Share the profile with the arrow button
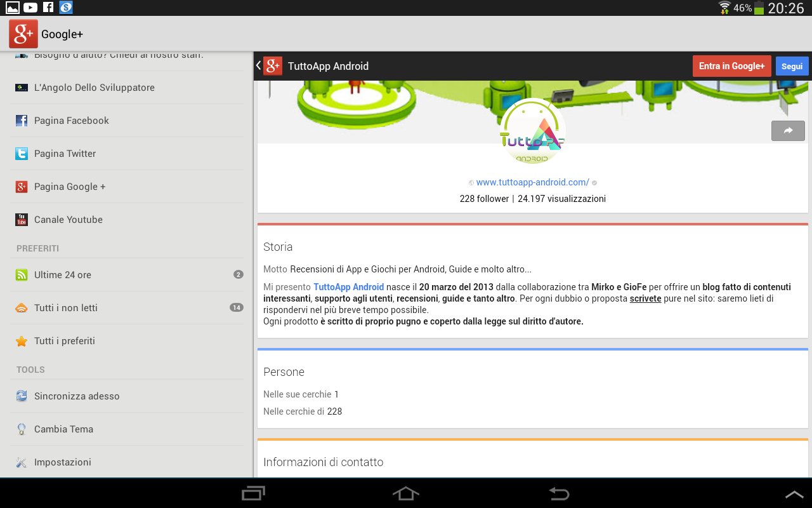The image size is (812, 508). (788, 130)
